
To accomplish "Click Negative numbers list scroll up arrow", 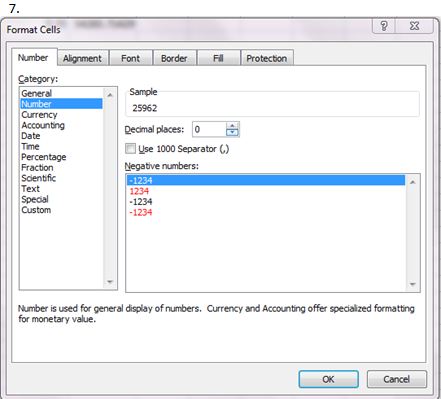I will [x=413, y=182].
